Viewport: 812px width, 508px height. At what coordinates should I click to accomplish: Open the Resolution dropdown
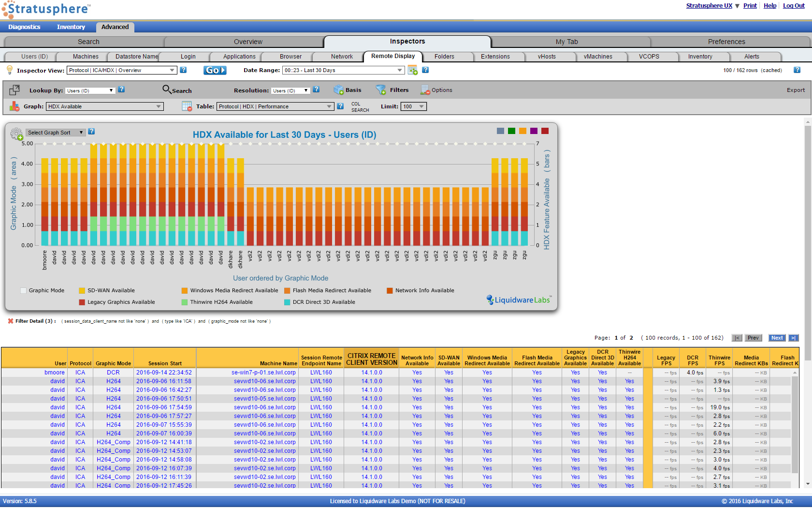[290, 90]
